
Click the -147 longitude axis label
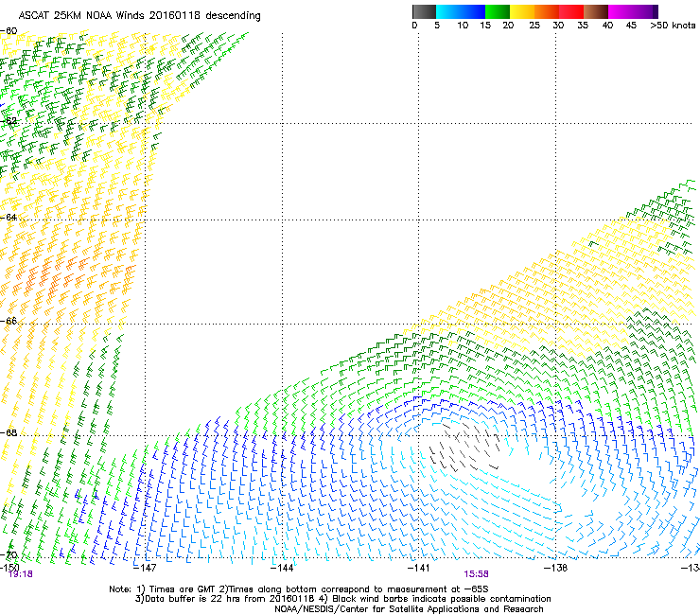click(x=145, y=568)
